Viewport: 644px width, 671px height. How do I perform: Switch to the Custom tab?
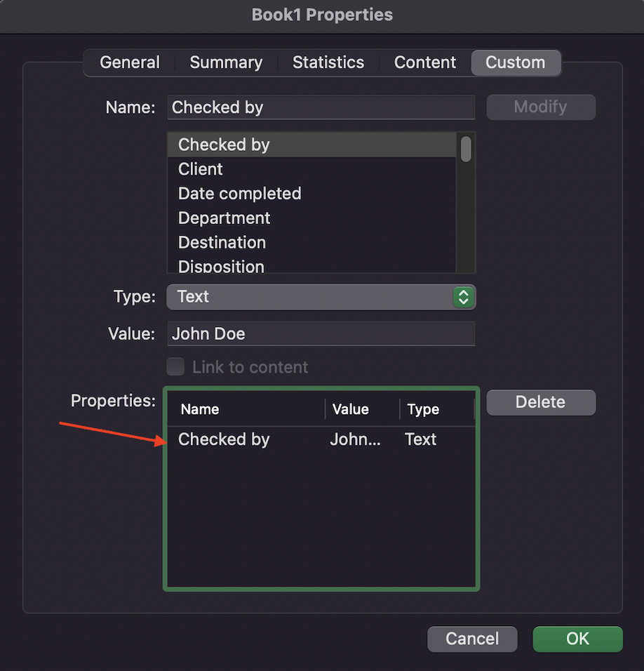coord(516,62)
